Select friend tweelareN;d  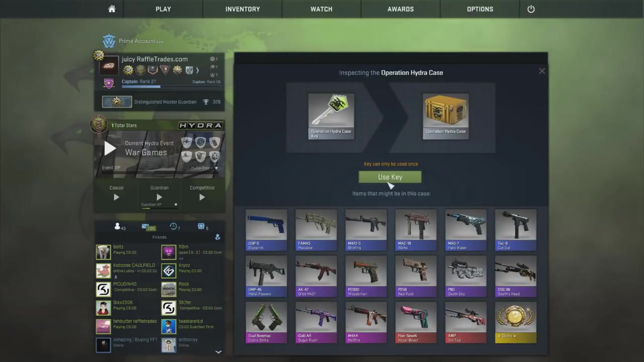point(192,326)
